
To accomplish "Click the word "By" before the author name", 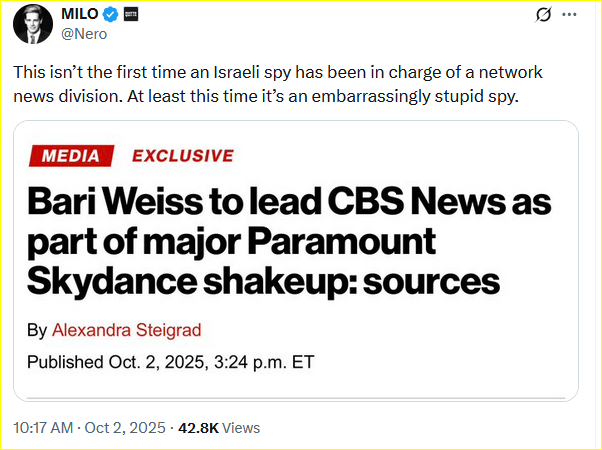I will tap(36, 330).
